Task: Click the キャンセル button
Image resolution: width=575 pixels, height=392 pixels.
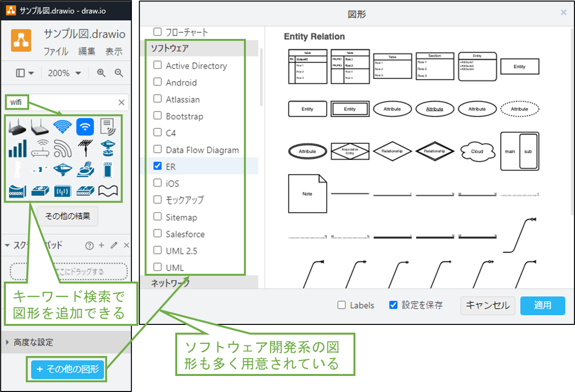Action: (488, 305)
